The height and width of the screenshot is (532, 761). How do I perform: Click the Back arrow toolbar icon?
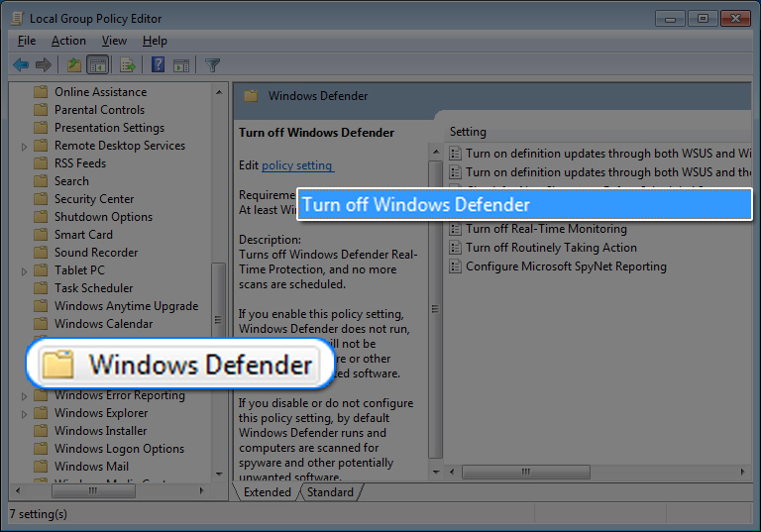point(21,64)
